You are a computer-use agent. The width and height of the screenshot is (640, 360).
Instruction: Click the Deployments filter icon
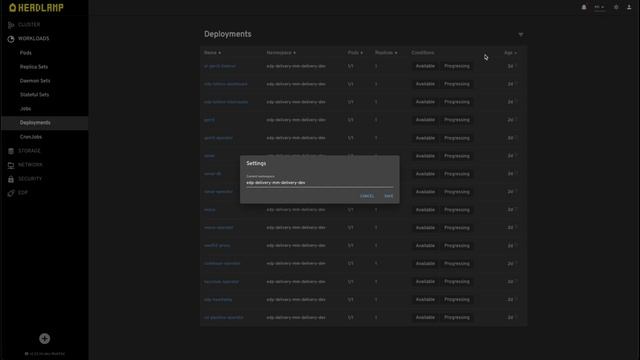[520, 34]
